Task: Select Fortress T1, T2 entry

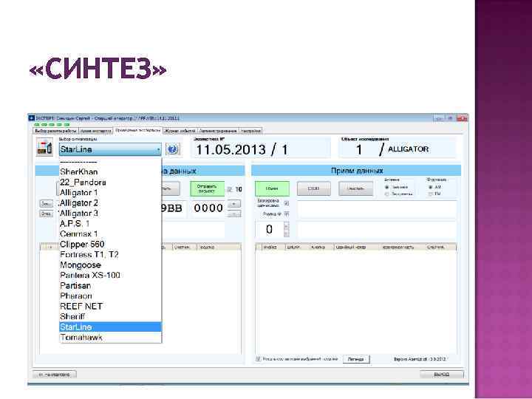Action: (x=110, y=255)
